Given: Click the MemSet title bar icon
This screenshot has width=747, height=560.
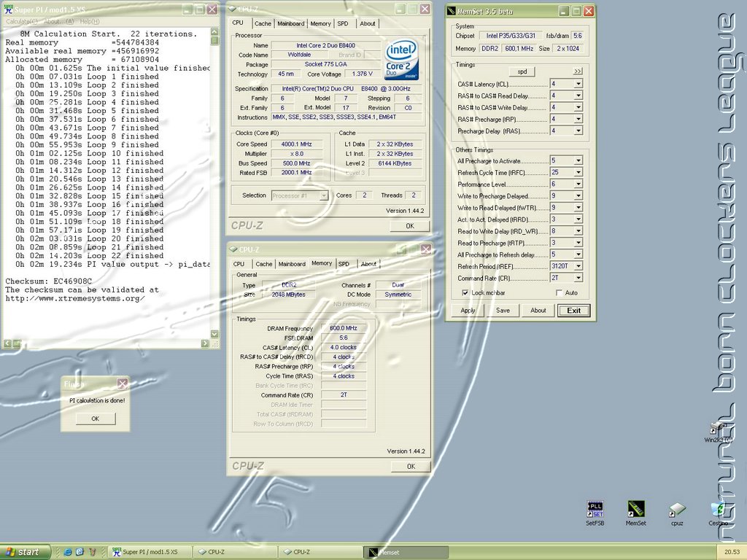Looking at the screenshot, I should tap(451, 11).
